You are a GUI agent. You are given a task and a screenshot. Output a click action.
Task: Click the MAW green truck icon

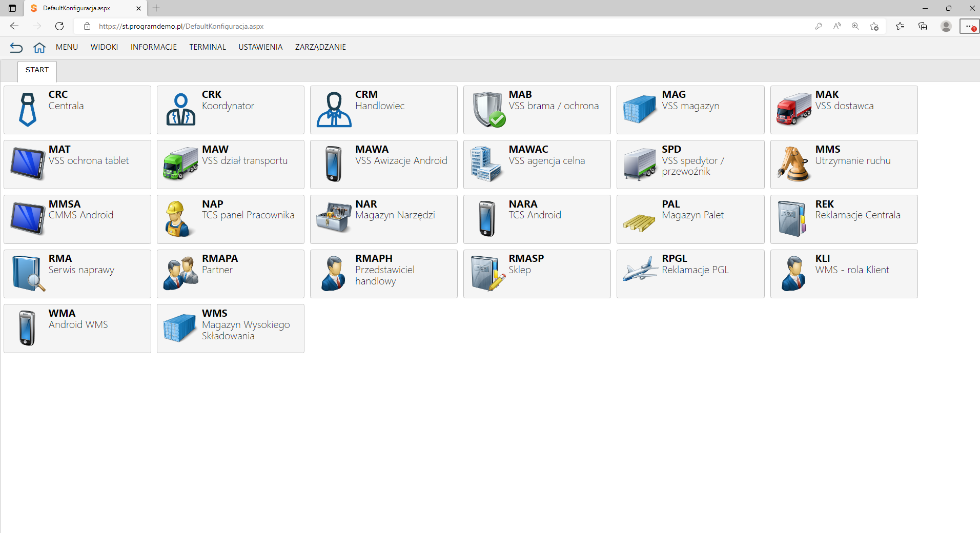point(180,164)
